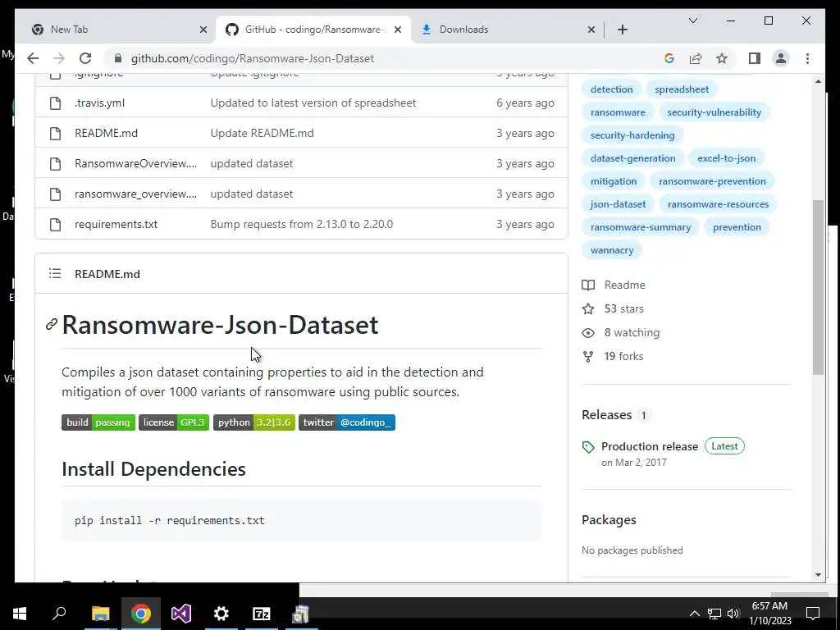This screenshot has width=840, height=630.
Task: Click the browser forward arrow
Action: [59, 58]
